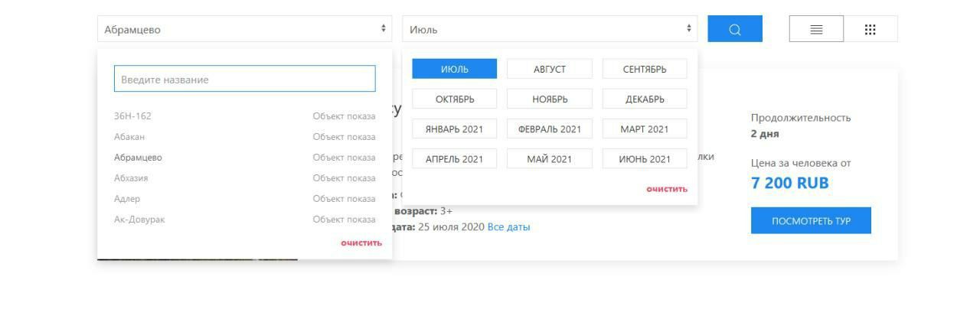The height and width of the screenshot is (309, 980).
Task: Focus the Введите название search field
Action: coord(245,79)
